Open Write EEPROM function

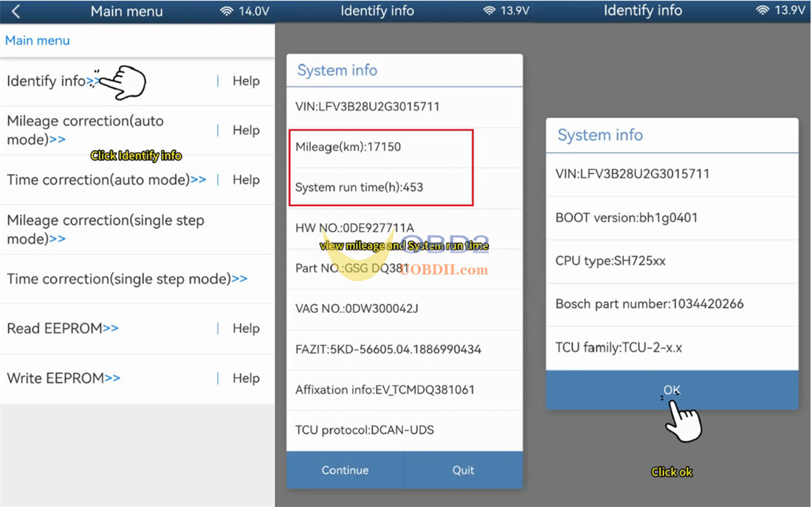click(x=63, y=378)
